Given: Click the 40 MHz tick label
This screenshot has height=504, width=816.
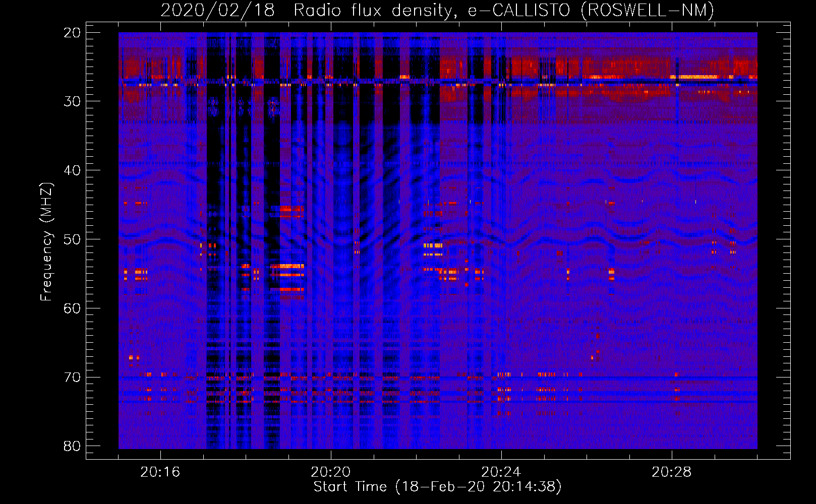Looking at the screenshot, I should 73,170.
